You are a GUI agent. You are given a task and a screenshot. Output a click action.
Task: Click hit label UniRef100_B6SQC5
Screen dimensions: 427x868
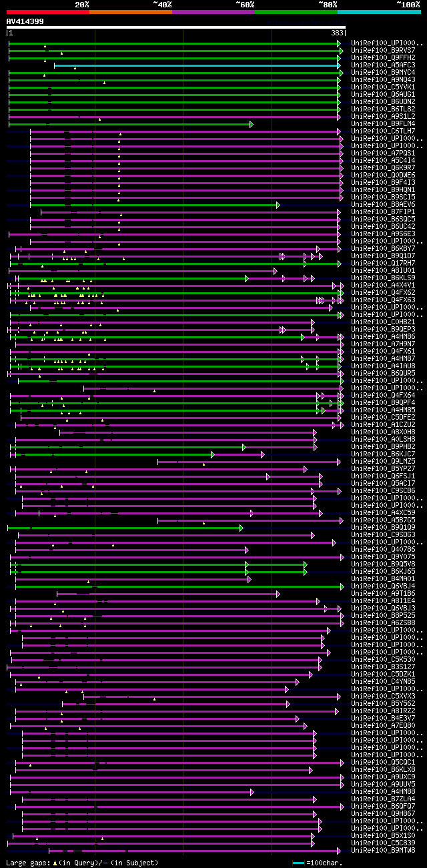tap(383, 219)
